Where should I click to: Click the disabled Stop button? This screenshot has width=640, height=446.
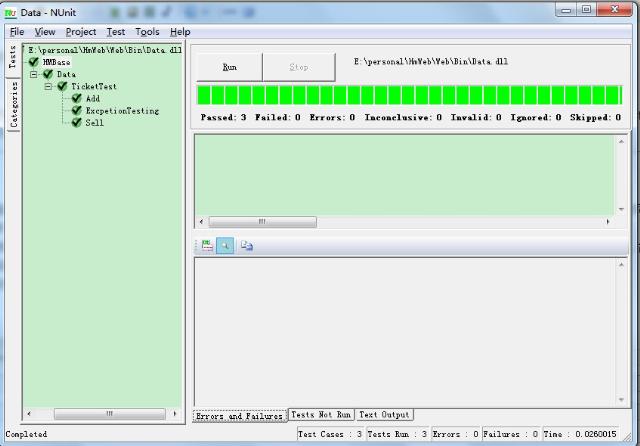tap(299, 67)
